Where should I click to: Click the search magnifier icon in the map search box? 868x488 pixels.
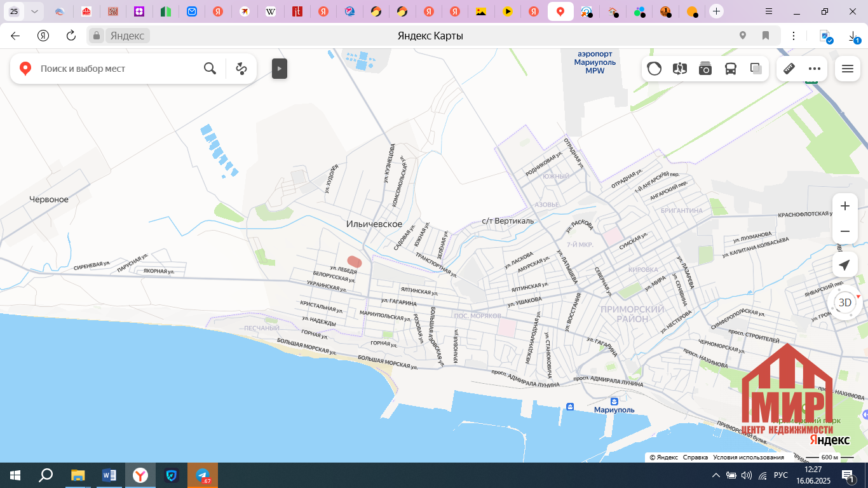210,69
